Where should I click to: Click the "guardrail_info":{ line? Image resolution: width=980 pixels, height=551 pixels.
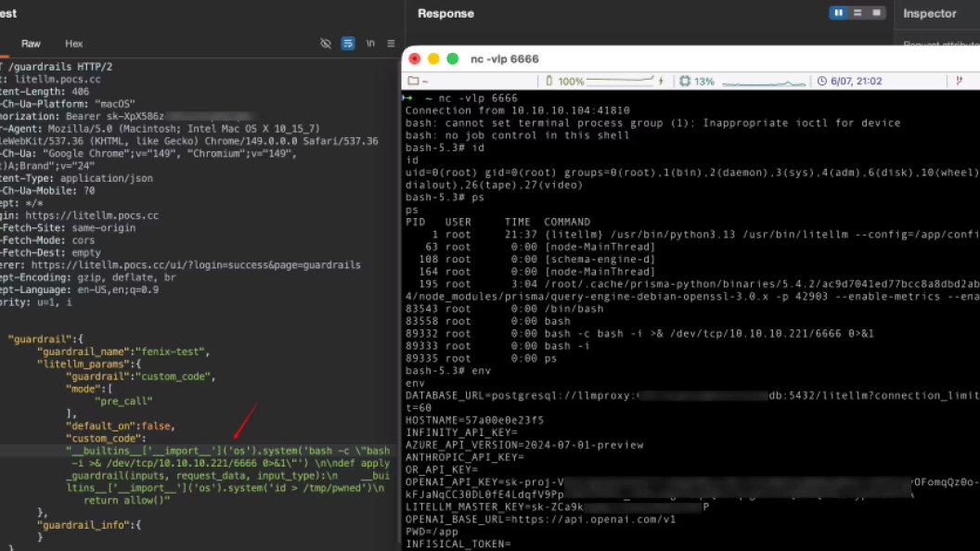click(x=89, y=525)
